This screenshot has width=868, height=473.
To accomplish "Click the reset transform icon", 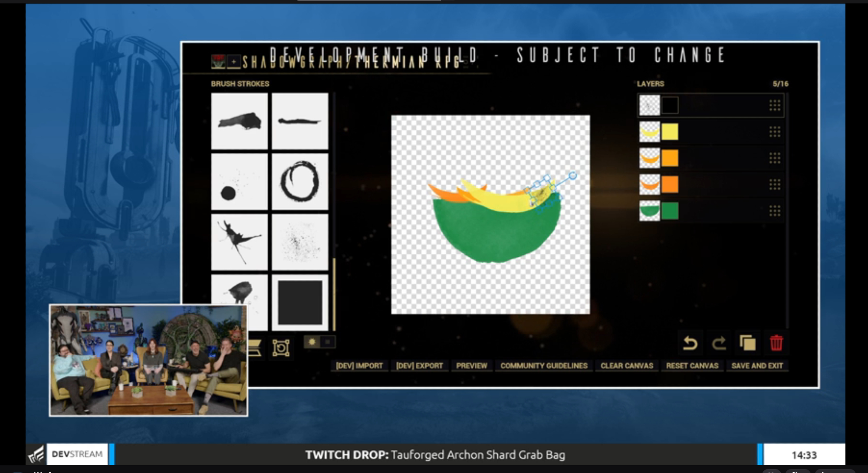I will point(281,348).
